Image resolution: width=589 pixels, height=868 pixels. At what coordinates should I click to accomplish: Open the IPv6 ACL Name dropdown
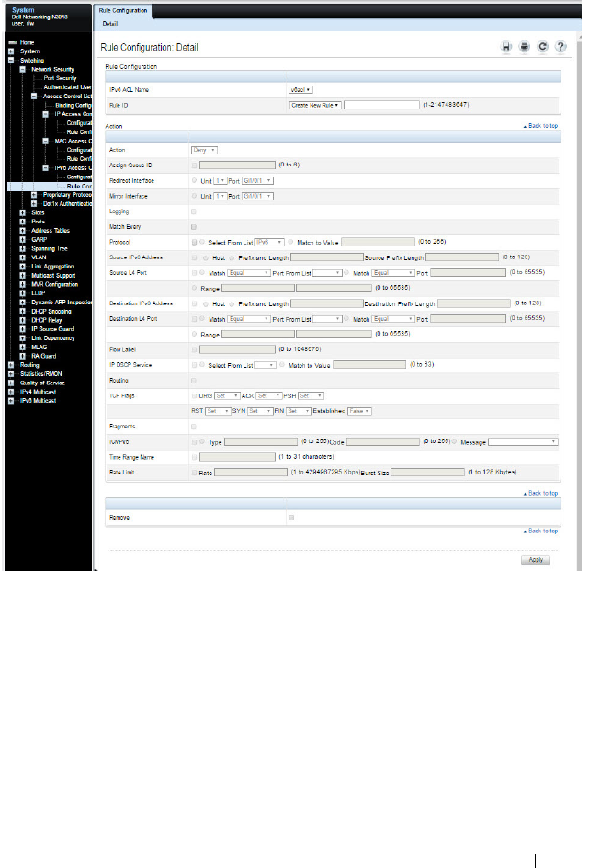click(x=300, y=90)
